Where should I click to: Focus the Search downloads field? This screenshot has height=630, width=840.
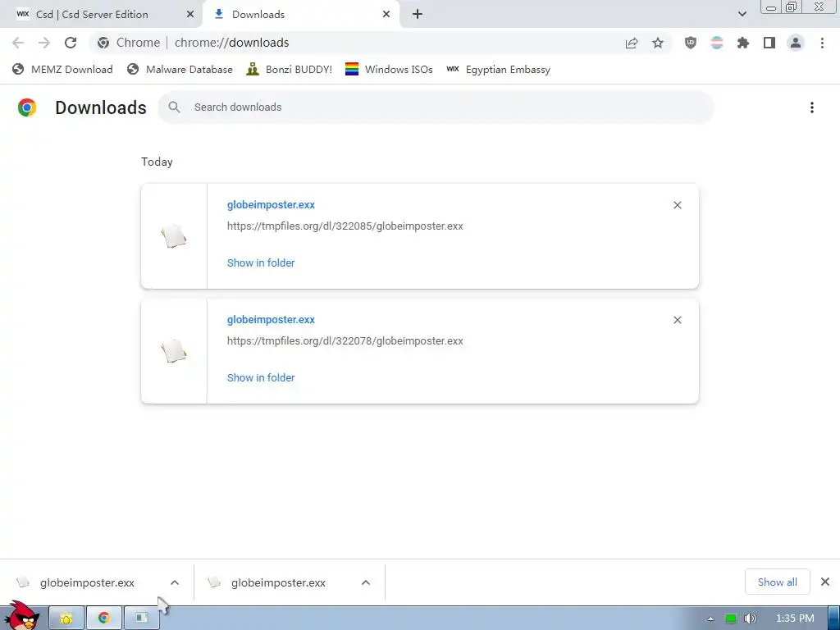point(436,107)
